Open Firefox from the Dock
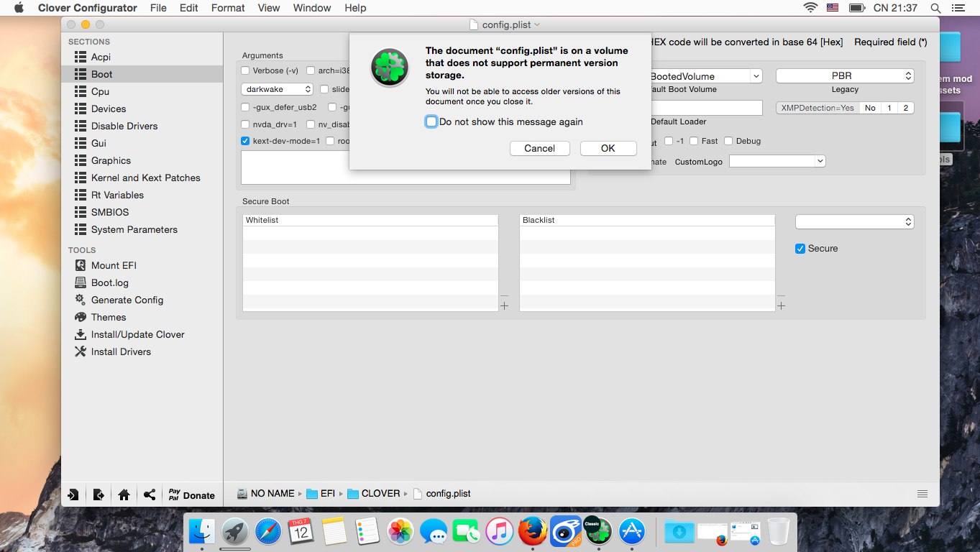This screenshot has height=552, width=980. click(532, 532)
